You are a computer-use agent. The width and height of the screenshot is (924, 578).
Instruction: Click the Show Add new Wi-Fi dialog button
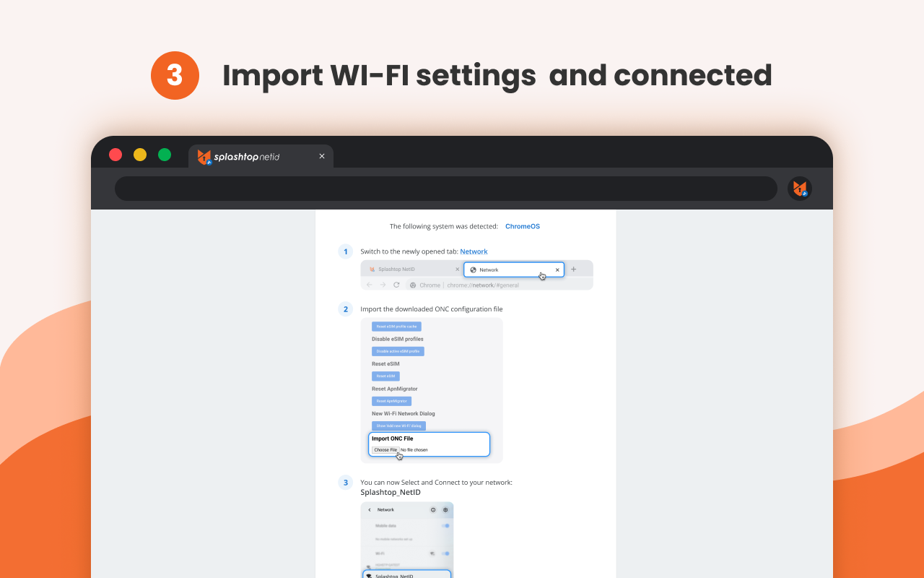pos(398,426)
